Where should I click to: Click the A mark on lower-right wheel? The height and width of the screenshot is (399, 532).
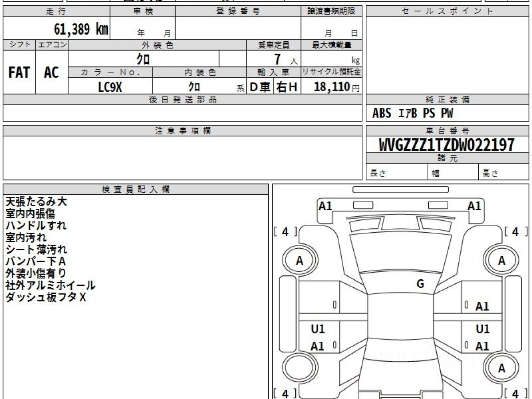click(501, 368)
